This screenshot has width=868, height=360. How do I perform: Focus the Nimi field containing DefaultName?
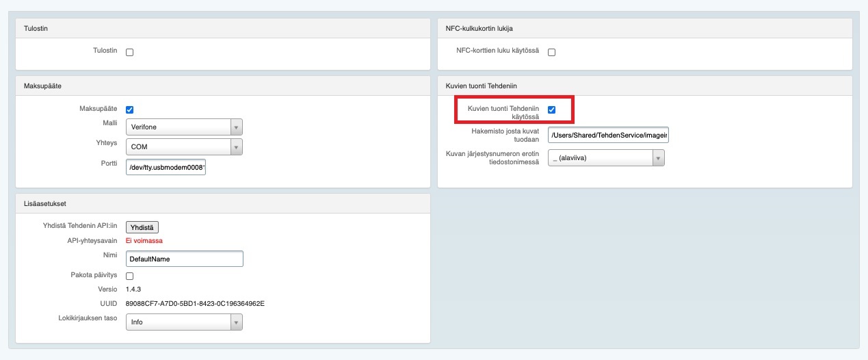point(184,259)
